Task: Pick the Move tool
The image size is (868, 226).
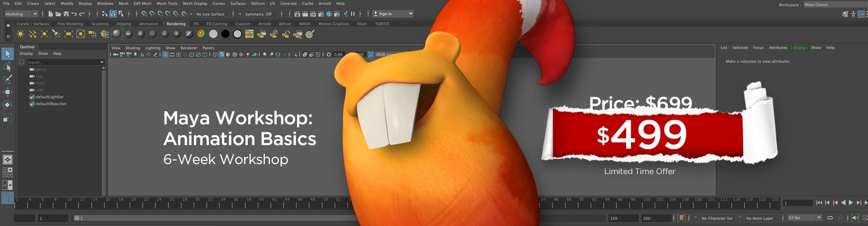Action: click(7, 92)
